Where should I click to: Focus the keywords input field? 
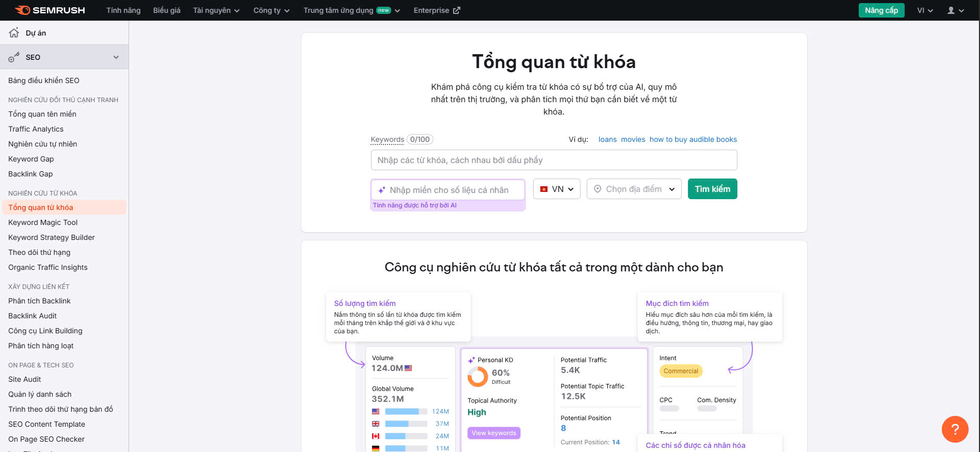point(553,160)
